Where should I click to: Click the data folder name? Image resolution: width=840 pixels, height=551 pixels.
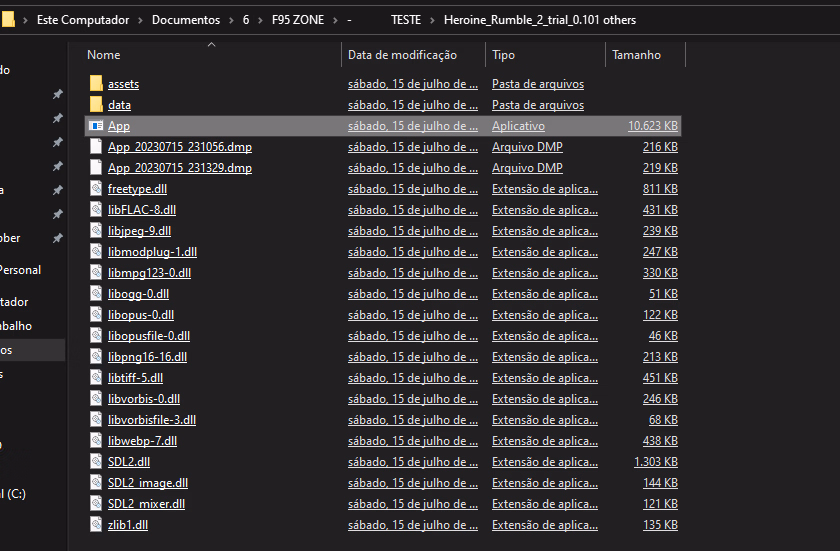[119, 104]
